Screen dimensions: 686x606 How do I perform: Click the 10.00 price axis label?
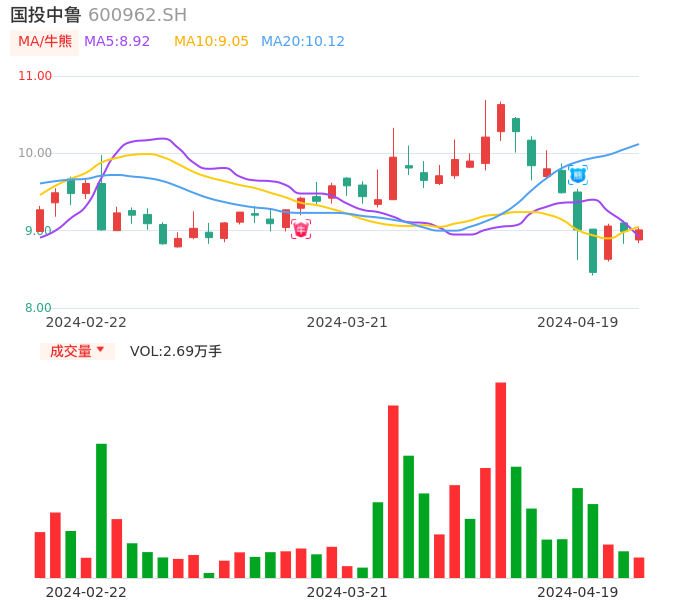(x=35, y=153)
